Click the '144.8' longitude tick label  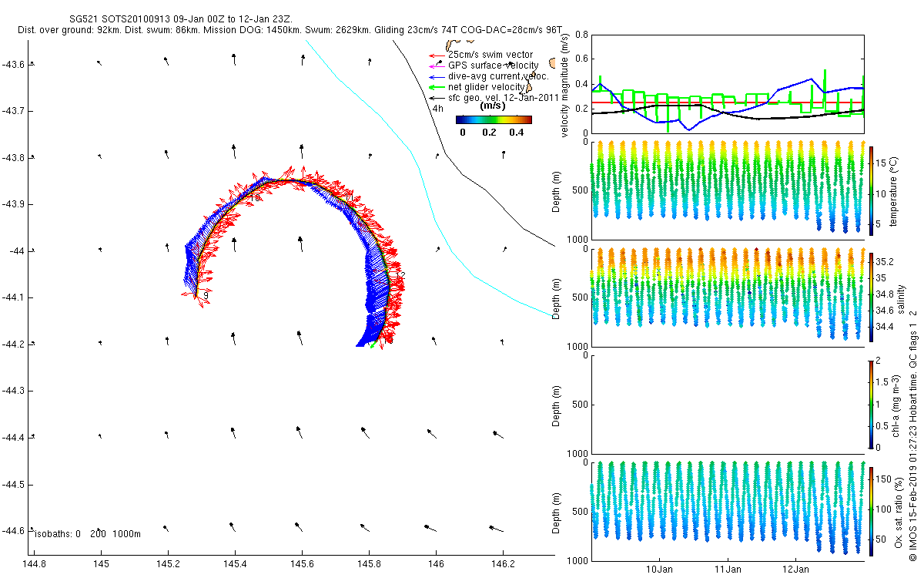pyautogui.click(x=35, y=563)
